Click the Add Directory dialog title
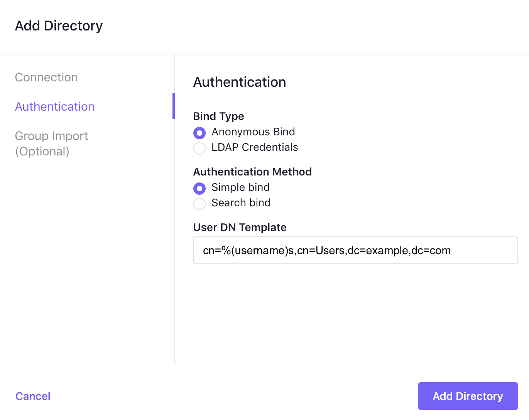 (59, 26)
